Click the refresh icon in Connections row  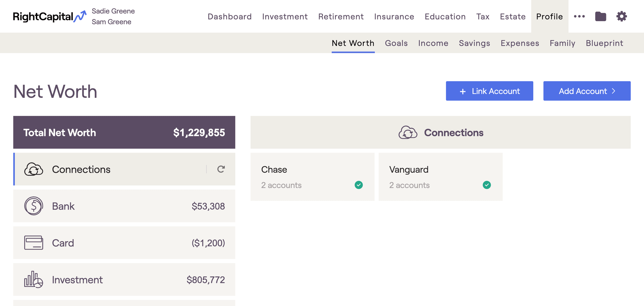coord(221,169)
